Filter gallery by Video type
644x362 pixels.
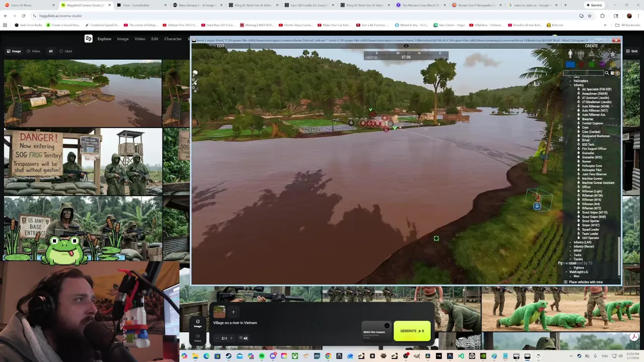(x=34, y=51)
